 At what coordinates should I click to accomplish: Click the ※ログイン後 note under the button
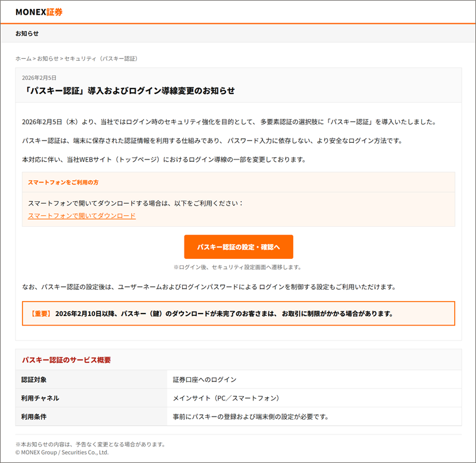[237, 267]
